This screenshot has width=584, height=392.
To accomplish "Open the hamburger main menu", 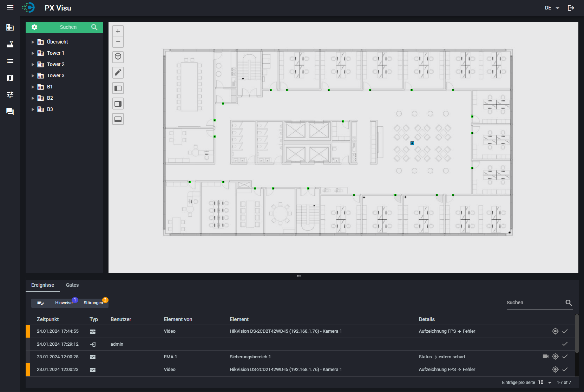I will pos(10,7).
